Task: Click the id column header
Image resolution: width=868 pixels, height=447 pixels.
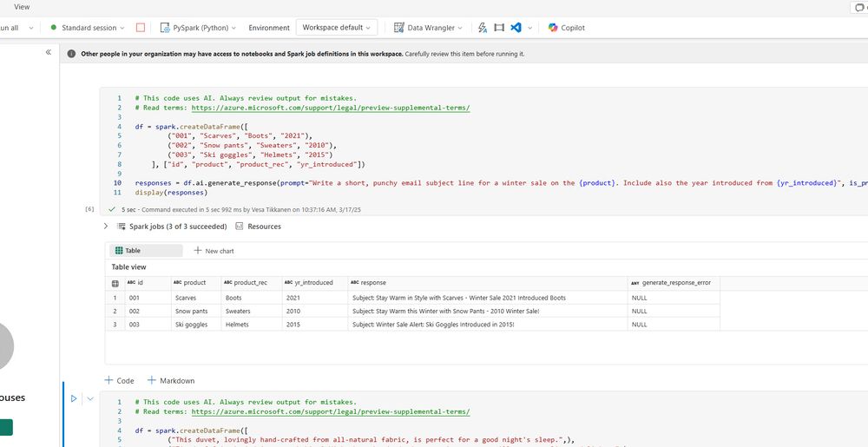Action: 148,283
